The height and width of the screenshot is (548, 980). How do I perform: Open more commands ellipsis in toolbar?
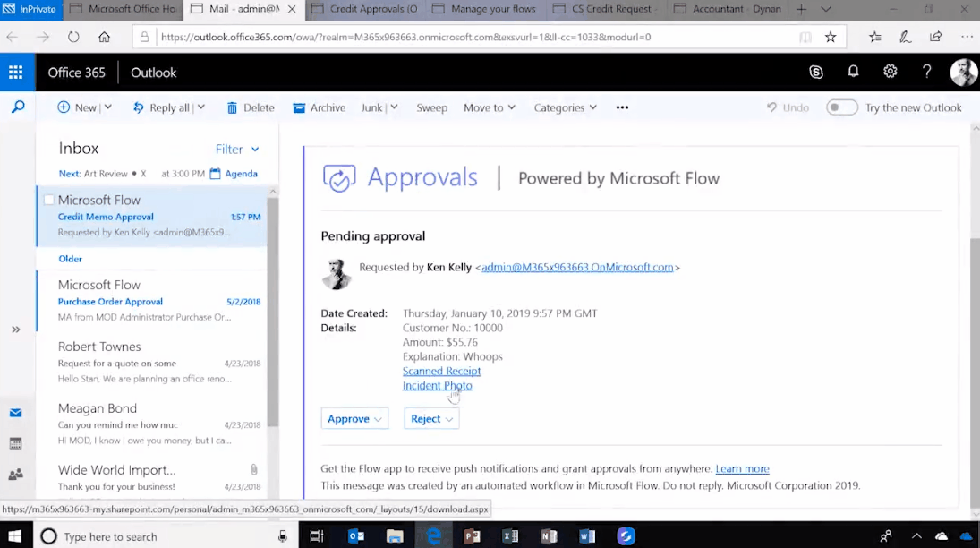pos(622,107)
